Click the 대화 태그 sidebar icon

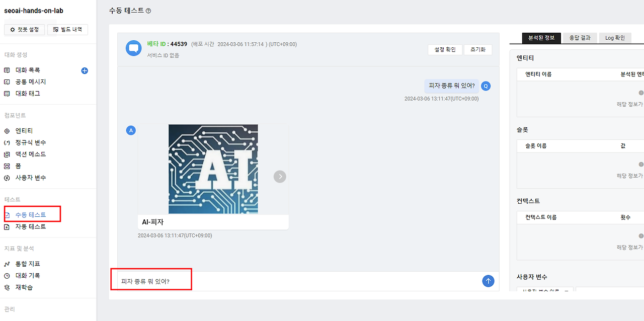tap(7, 94)
